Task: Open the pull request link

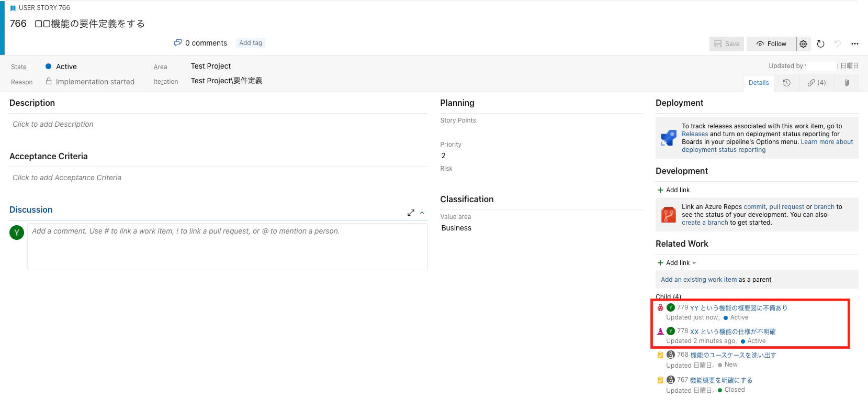Action: [x=786, y=207]
